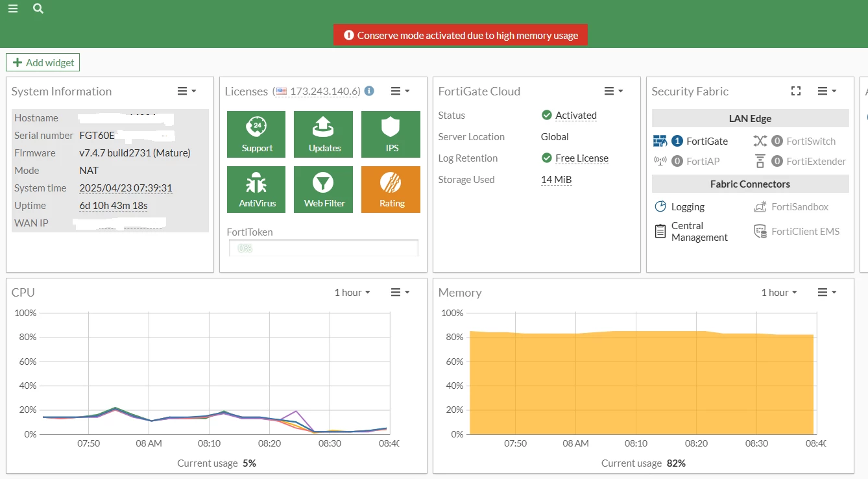Click the licenses server IP 173.243.140.6

(x=324, y=92)
